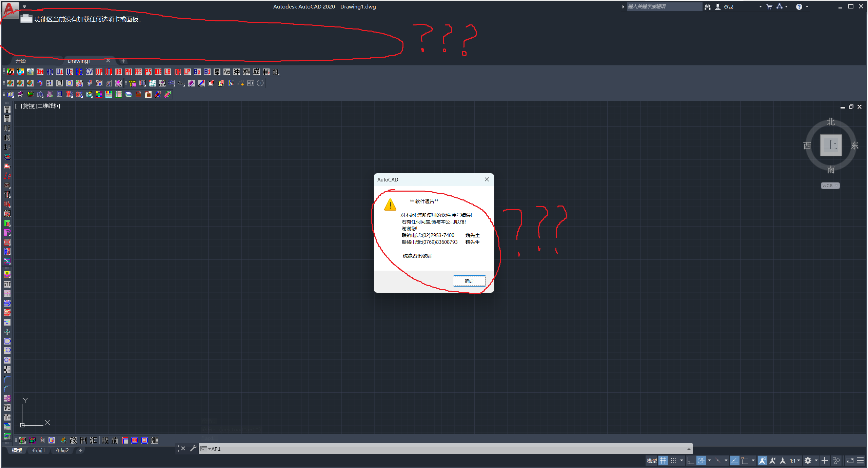Image resolution: width=868 pixels, height=468 pixels.
Task: Click 确定 in the AutoCAD dialog
Action: pos(470,281)
